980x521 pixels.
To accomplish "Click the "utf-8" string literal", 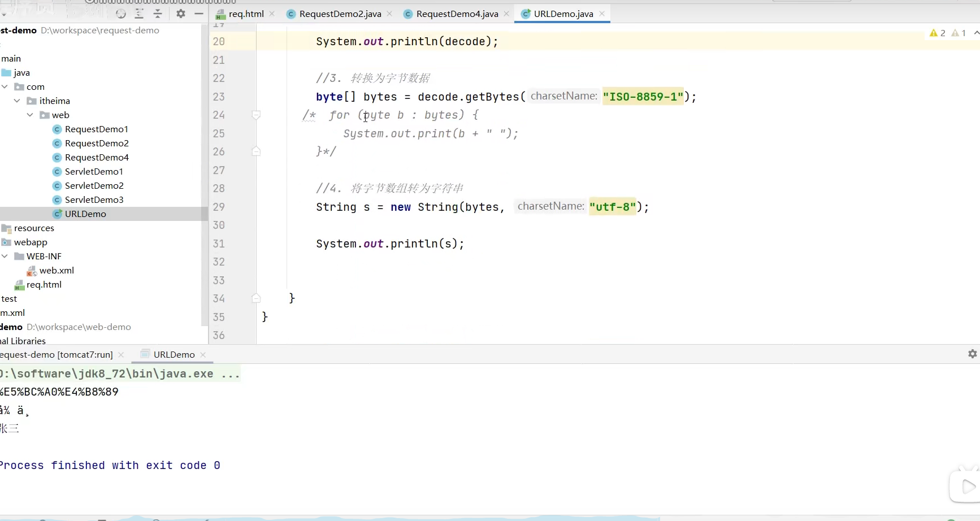I will click(x=613, y=207).
